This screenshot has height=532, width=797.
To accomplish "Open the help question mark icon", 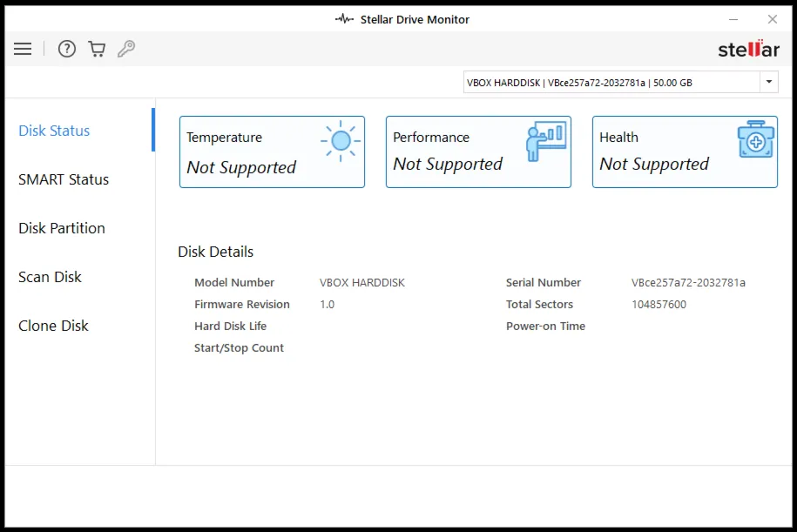I will [x=66, y=49].
